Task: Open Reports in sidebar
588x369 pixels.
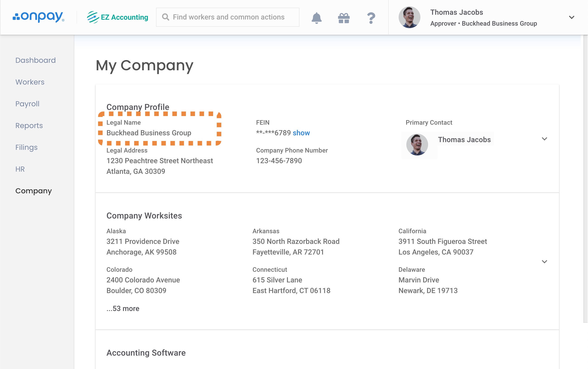Action: [x=29, y=125]
